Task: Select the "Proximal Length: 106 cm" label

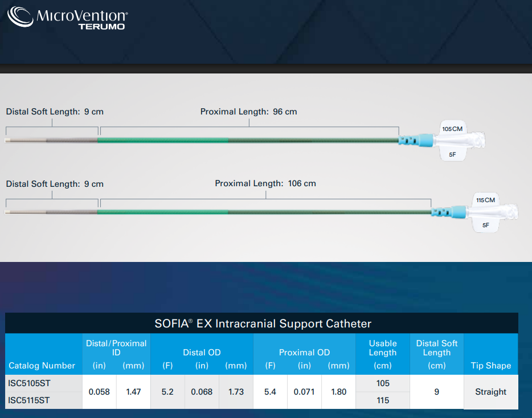Action: 265,183
